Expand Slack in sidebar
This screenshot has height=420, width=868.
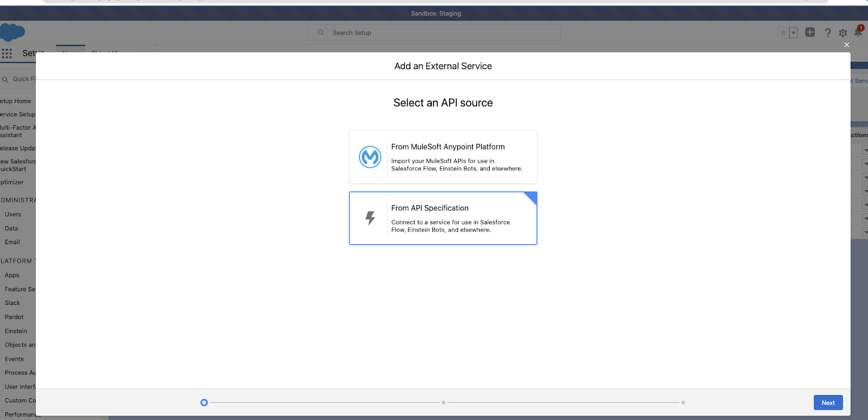12,303
